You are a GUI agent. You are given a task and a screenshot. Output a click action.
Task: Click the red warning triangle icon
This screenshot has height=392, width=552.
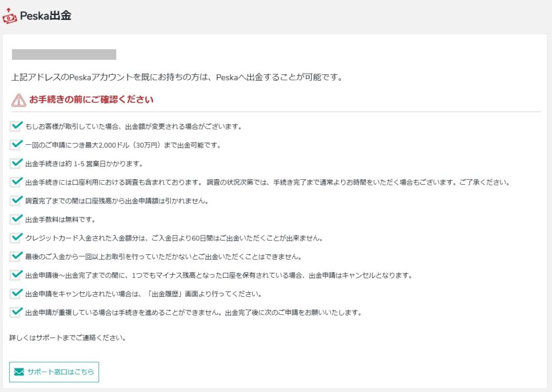click(x=18, y=100)
